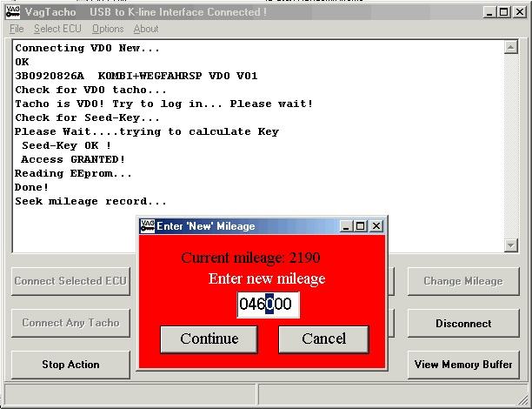Click the new mileage input field

click(x=268, y=305)
